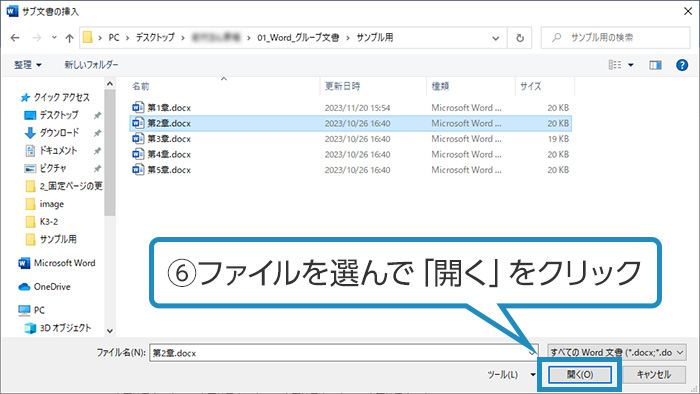Click Word icon of 第5章.docx

(x=138, y=170)
